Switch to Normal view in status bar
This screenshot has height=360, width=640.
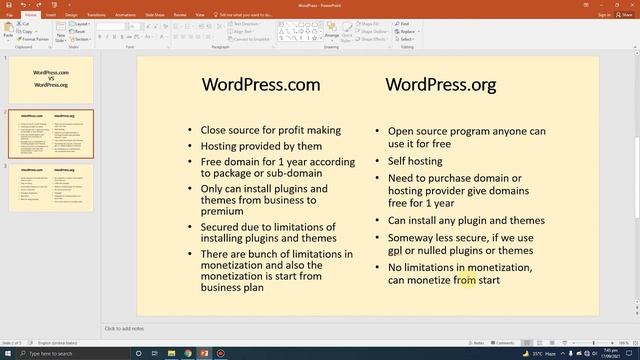tap(527, 343)
